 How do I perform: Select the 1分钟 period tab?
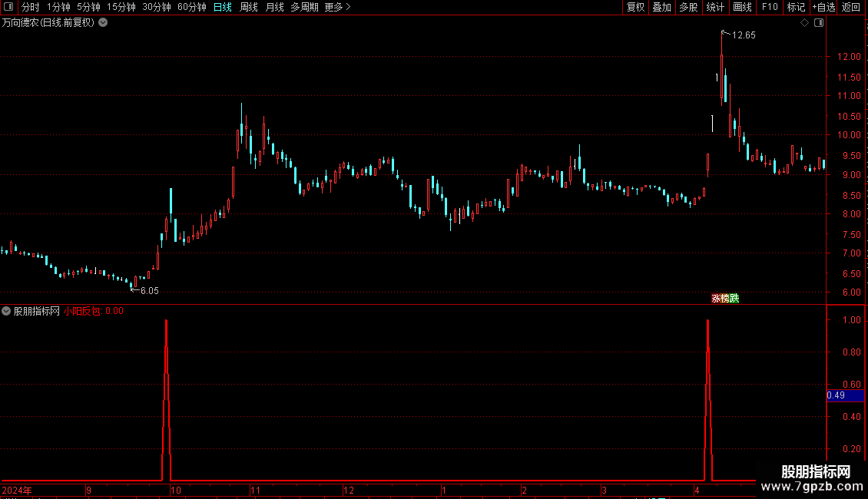(x=58, y=7)
